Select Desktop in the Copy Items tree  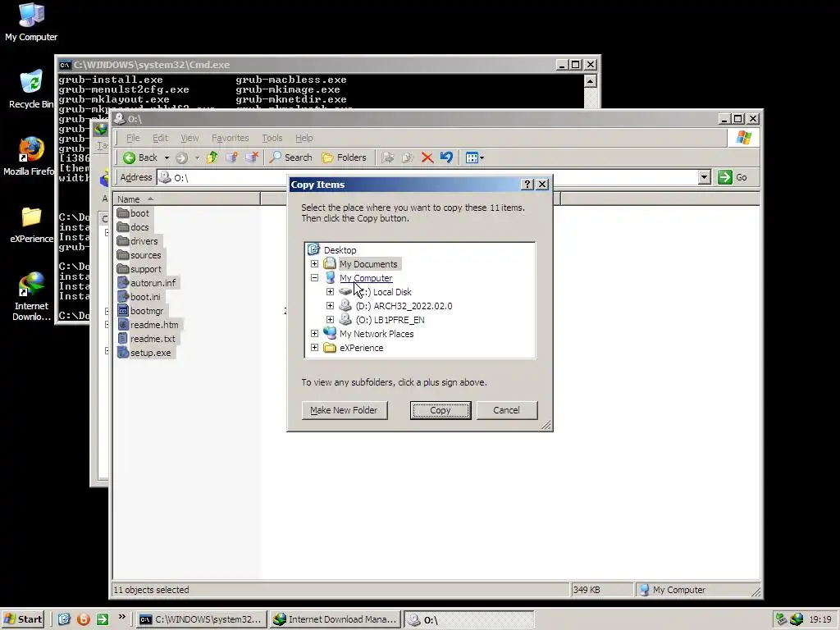(340, 250)
